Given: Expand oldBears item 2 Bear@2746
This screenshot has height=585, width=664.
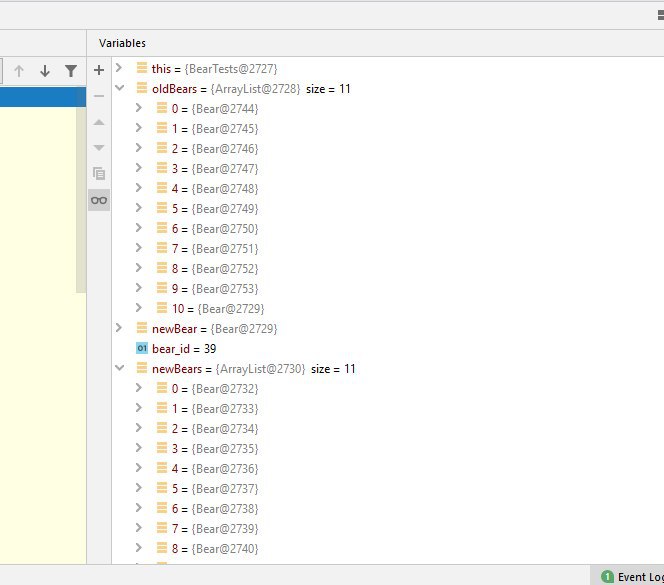Looking at the screenshot, I should tap(138, 148).
